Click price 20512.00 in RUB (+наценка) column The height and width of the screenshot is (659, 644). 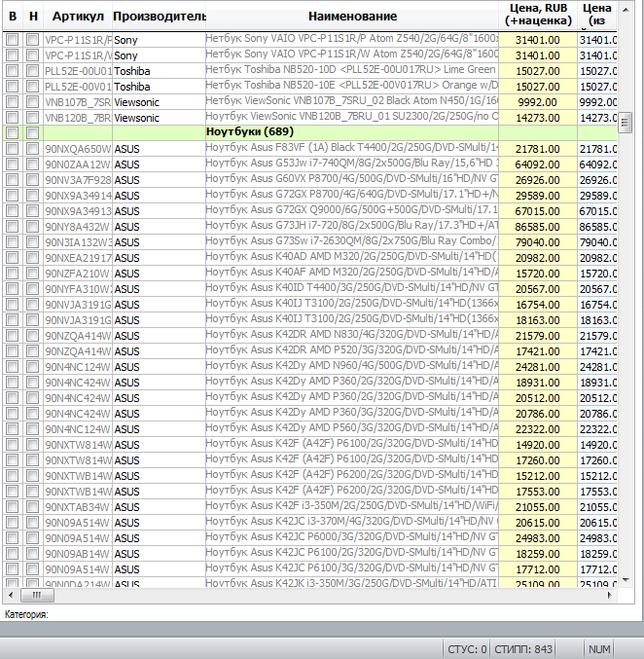coord(538,397)
